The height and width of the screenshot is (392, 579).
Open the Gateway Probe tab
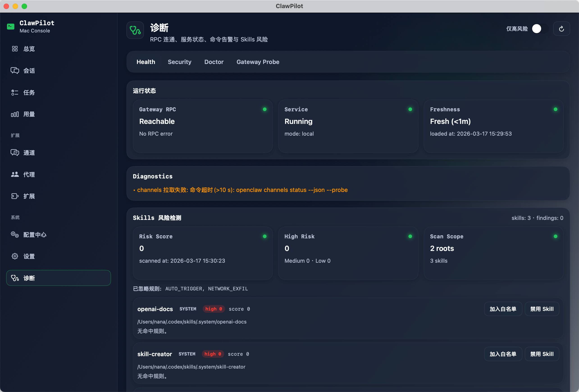[258, 62]
